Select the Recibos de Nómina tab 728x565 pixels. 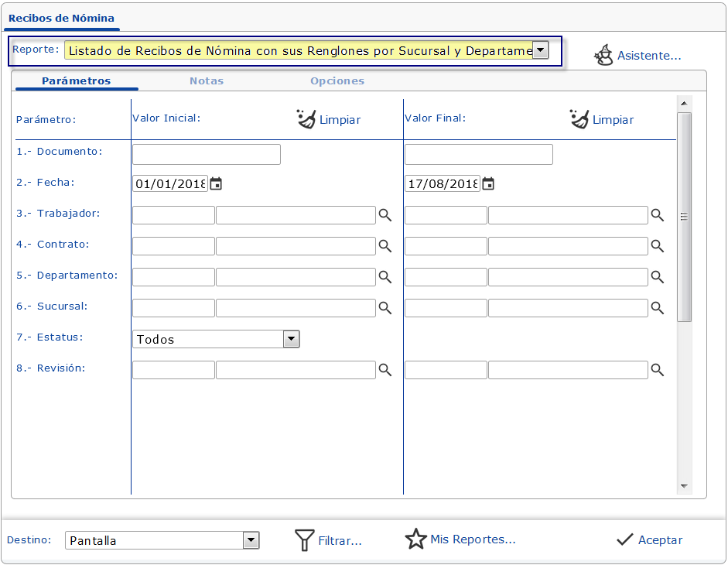(61, 18)
